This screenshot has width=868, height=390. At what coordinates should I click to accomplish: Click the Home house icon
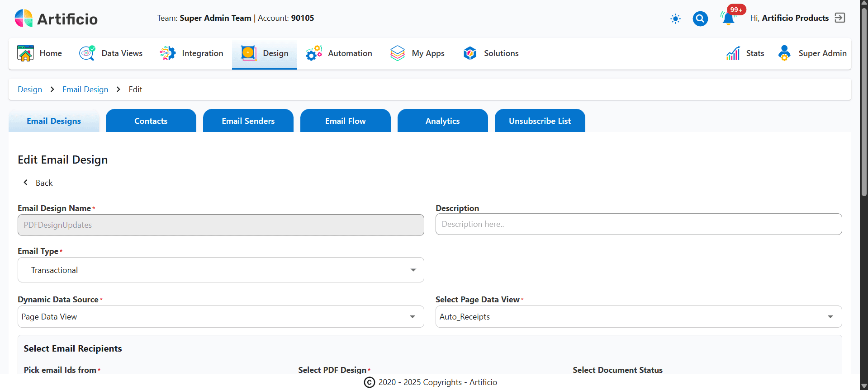pos(25,53)
